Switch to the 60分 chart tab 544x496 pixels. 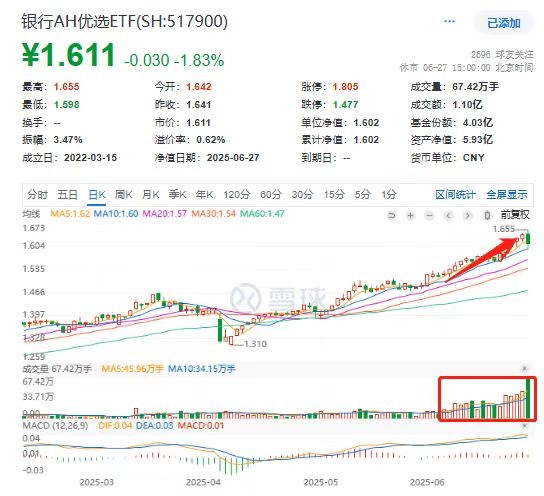(x=271, y=195)
